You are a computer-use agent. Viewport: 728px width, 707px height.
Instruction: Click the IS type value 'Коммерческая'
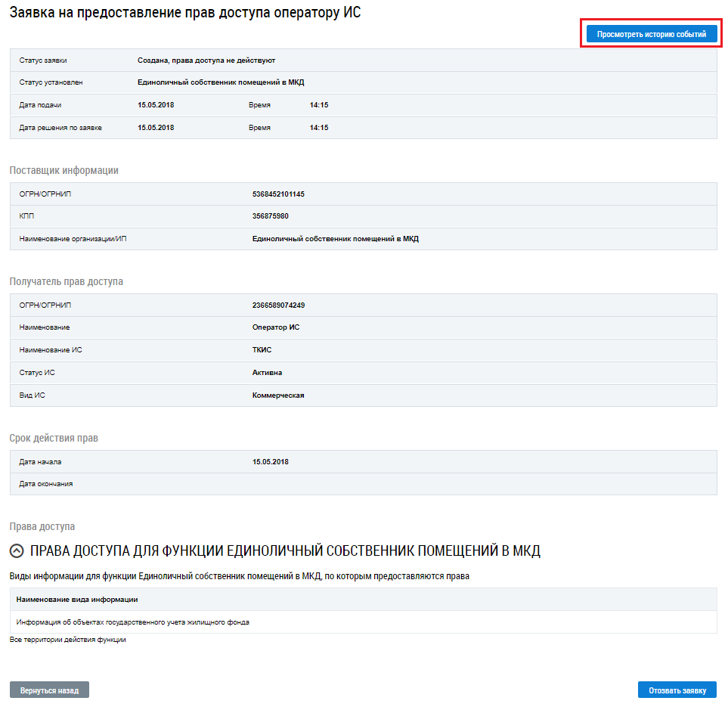(x=277, y=395)
